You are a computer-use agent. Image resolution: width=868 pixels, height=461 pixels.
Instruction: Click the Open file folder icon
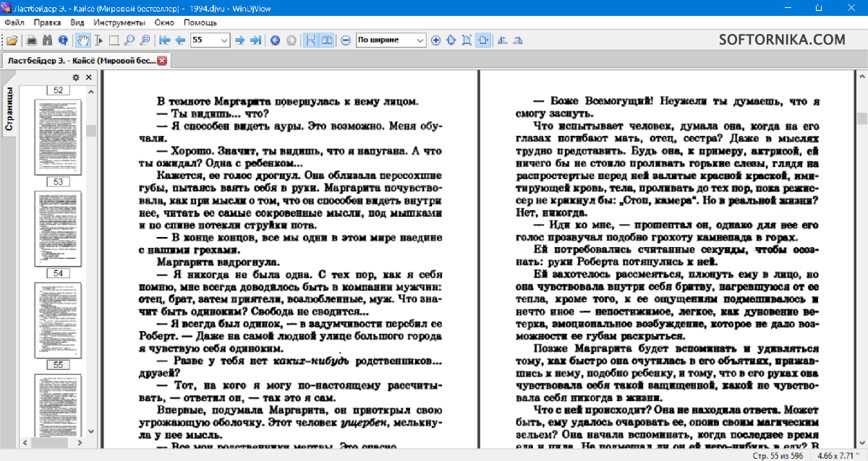click(12, 40)
